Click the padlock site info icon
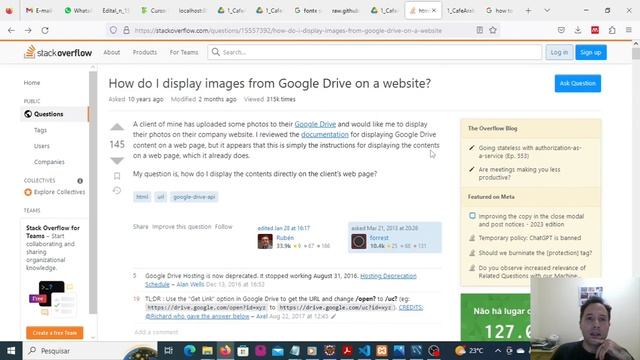This screenshot has width=640, height=360. 126,30
